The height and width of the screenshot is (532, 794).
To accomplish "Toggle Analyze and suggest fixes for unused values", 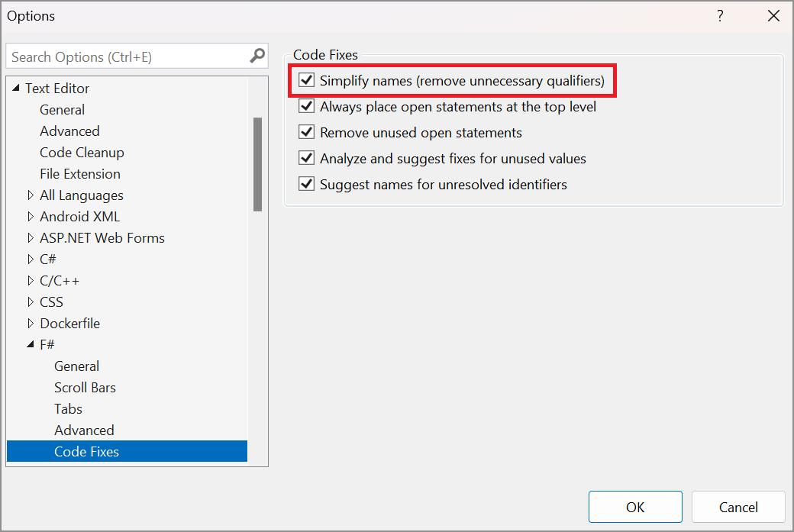I will tap(306, 158).
